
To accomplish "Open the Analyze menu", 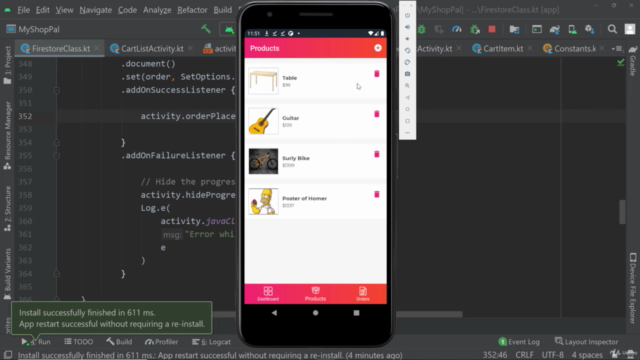I will pyautogui.click(x=157, y=10).
